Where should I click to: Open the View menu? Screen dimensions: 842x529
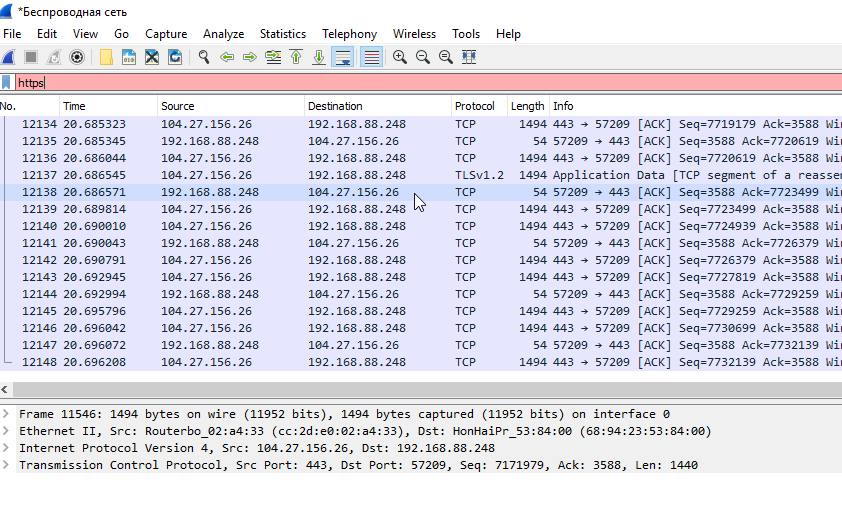tap(85, 34)
